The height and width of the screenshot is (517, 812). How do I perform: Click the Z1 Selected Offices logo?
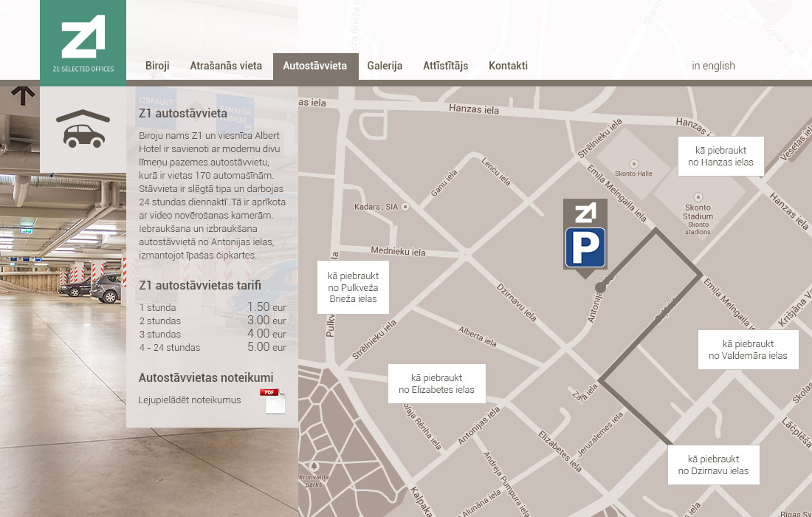83,43
